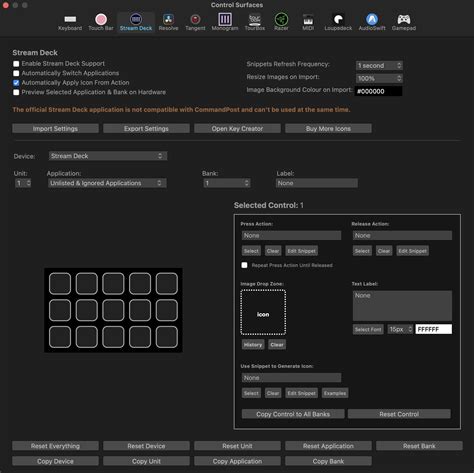
Task: Click the Image Drop Zone icon box
Action: (263, 312)
